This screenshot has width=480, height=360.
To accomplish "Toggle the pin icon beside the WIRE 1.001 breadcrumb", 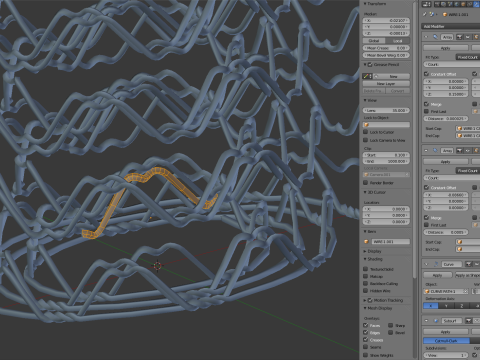I will [424, 14].
